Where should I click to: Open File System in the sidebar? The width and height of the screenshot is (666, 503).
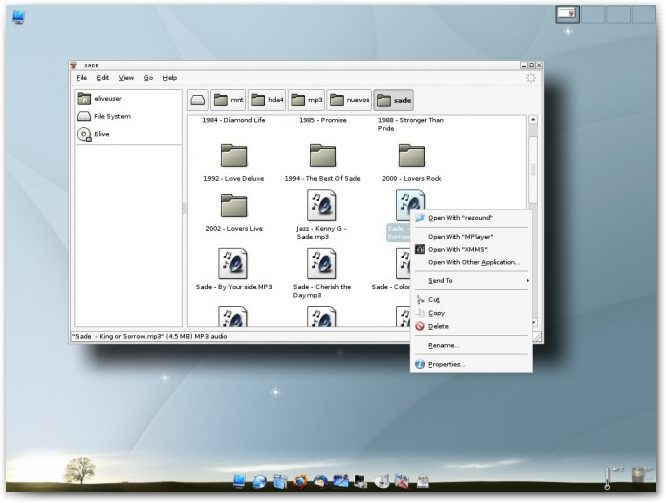(x=112, y=116)
